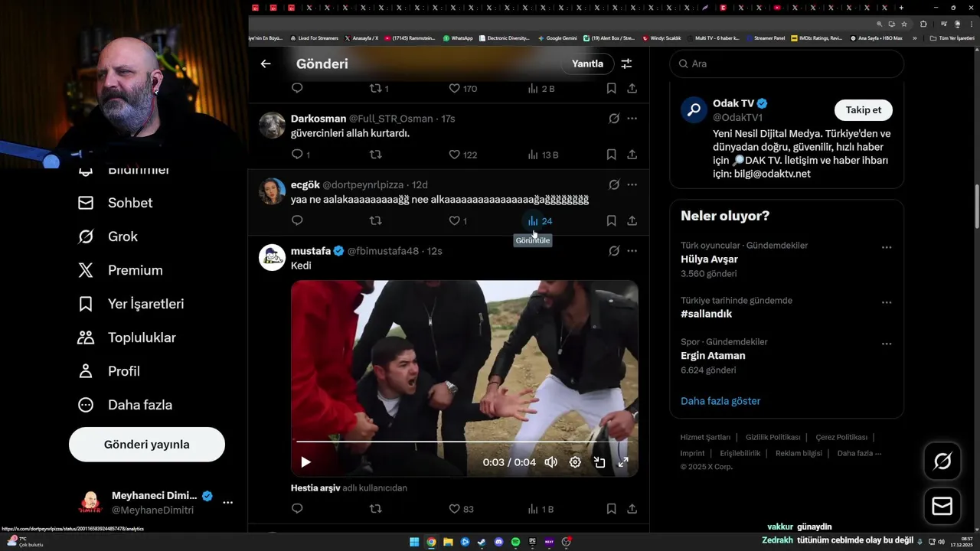Open Grok in the sidebar

[108, 236]
